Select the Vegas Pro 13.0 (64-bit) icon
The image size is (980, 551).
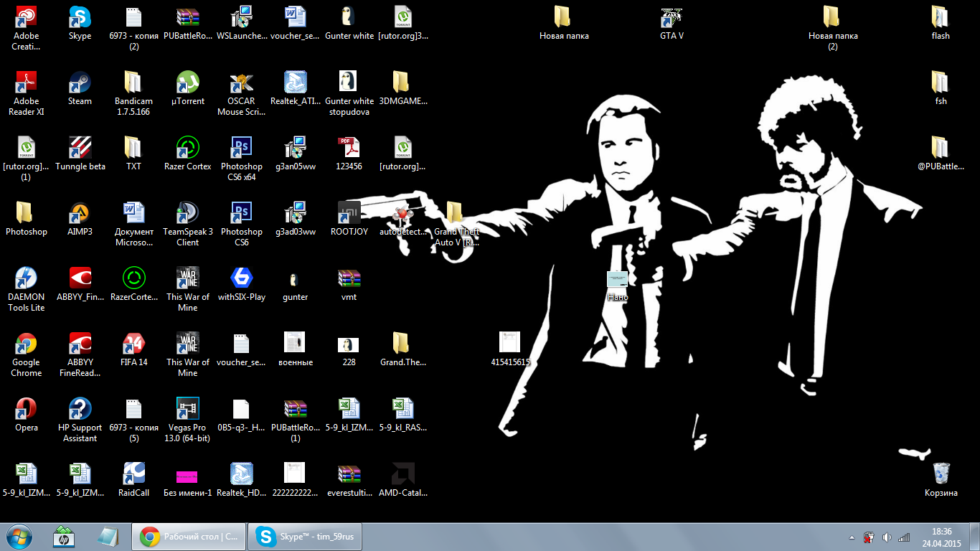(x=188, y=420)
